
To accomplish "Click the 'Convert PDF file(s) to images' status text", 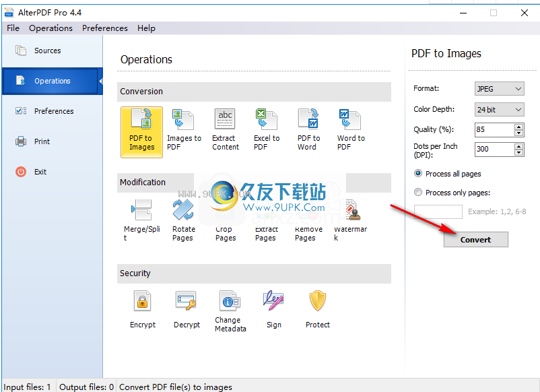I will (x=176, y=387).
